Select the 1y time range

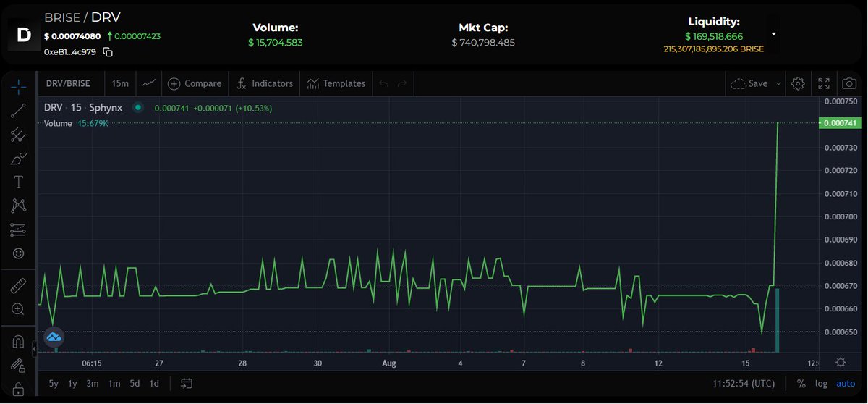[72, 383]
